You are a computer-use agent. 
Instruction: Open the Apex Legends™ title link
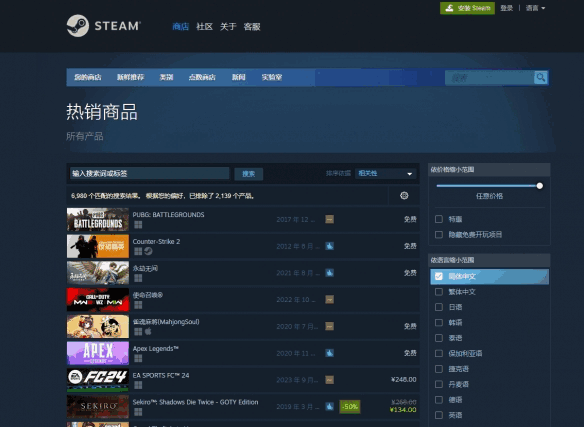156,349
